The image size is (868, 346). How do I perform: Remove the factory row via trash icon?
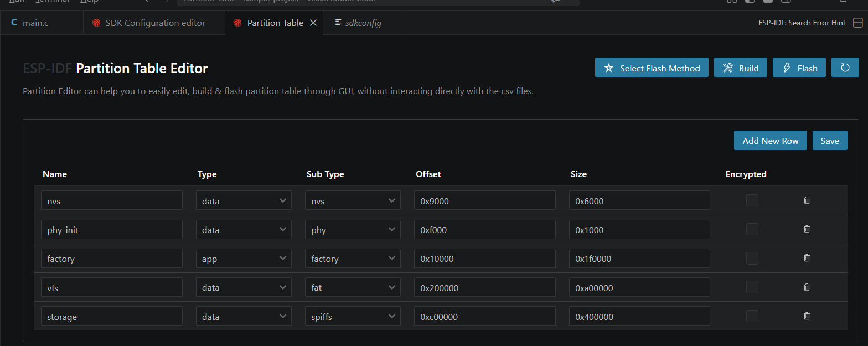[807, 258]
